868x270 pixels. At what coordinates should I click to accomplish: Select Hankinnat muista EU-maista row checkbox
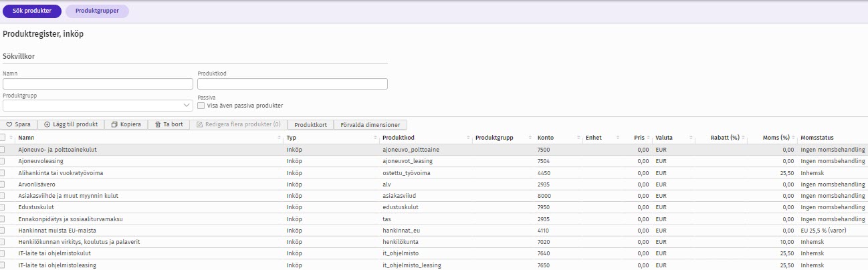click(3, 230)
